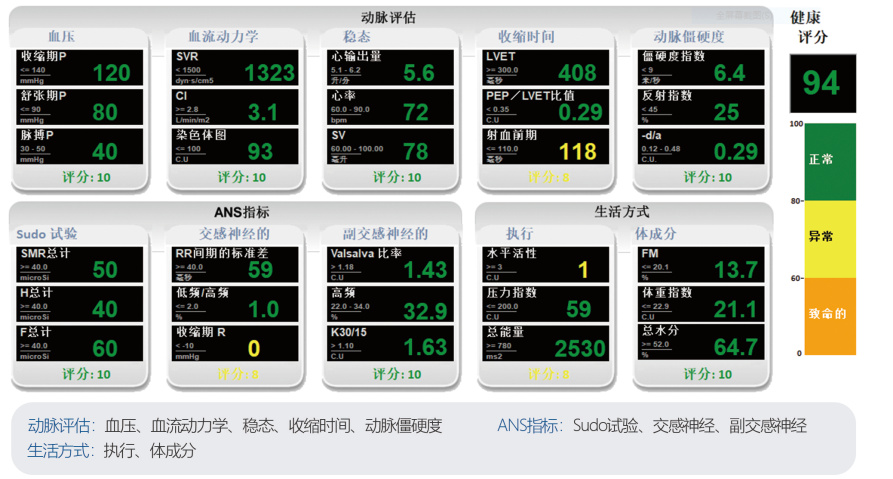Click the green 正常 range segment
The height and width of the screenshot is (479, 893).
[x=822, y=161]
